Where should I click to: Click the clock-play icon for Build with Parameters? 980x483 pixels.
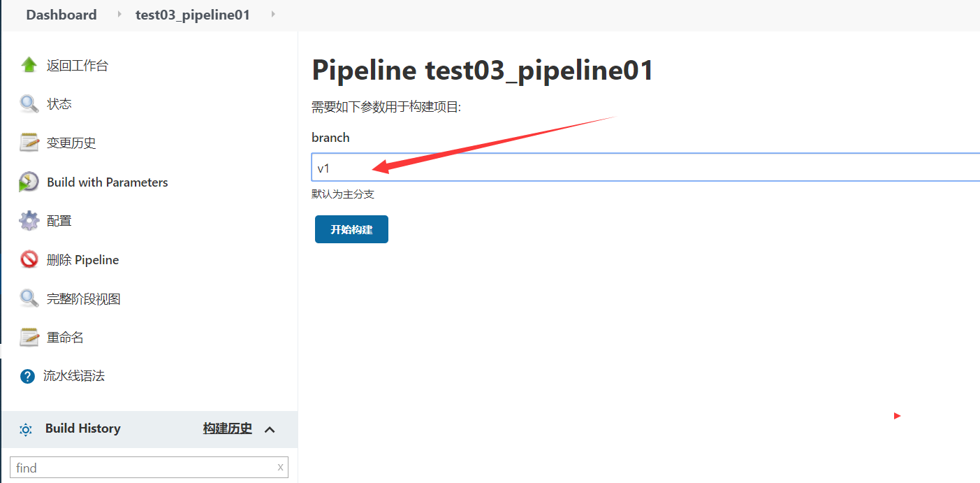tap(29, 182)
